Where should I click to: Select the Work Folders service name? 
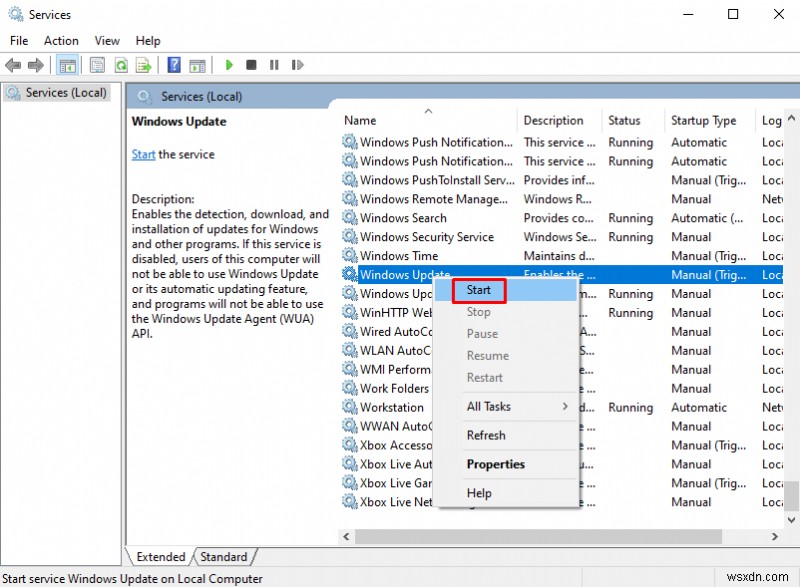pos(394,388)
